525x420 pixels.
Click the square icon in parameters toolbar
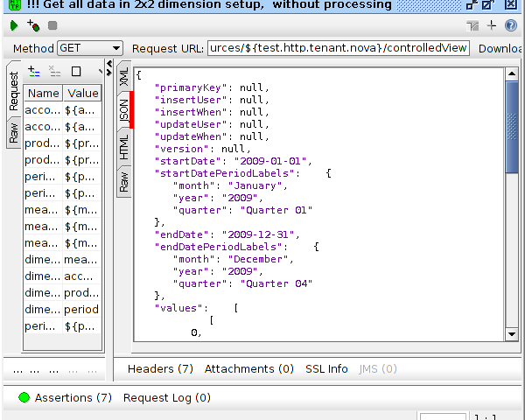[76, 71]
